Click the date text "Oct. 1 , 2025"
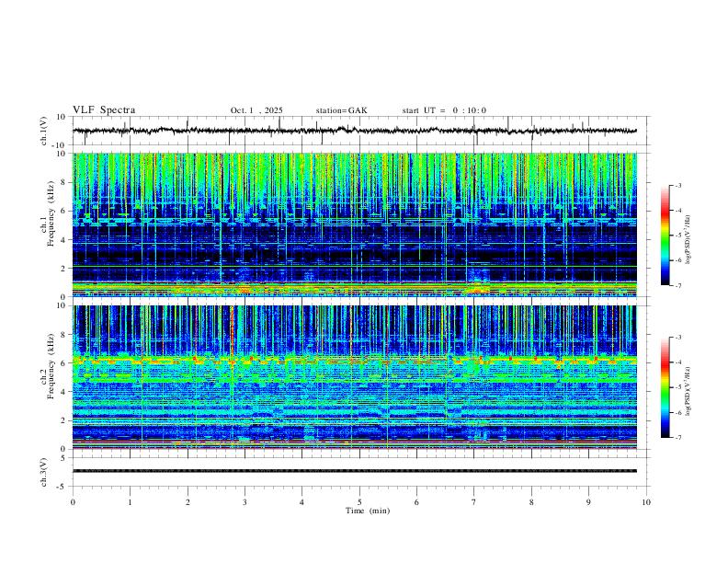 256,110
